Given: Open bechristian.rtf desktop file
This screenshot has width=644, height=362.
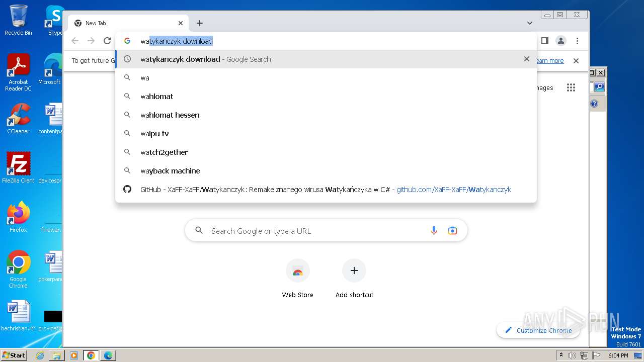Looking at the screenshot, I should point(18,316).
